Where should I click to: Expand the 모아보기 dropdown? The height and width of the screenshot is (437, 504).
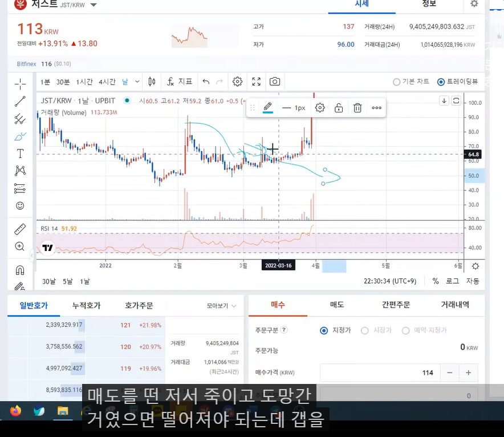221,305
